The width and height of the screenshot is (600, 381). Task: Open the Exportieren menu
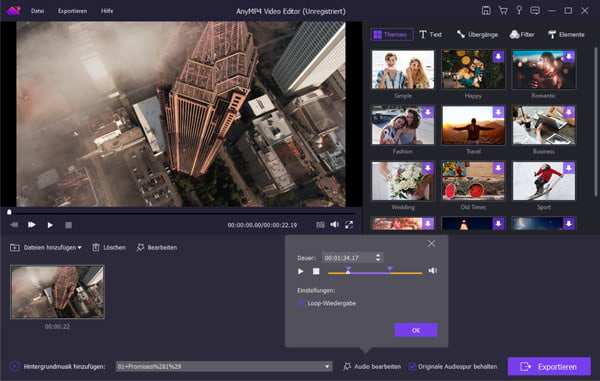[72, 11]
